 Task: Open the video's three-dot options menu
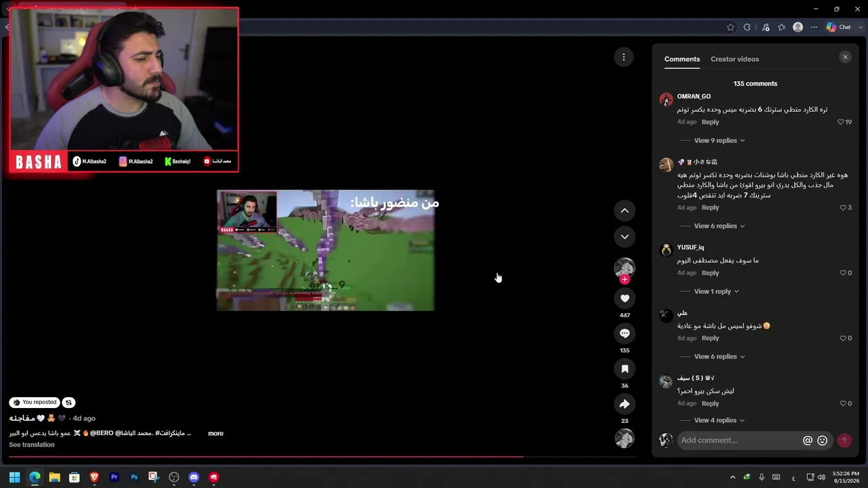click(x=624, y=57)
